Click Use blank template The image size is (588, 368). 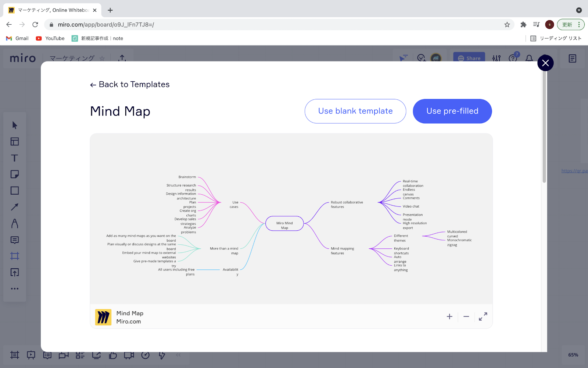click(x=355, y=111)
